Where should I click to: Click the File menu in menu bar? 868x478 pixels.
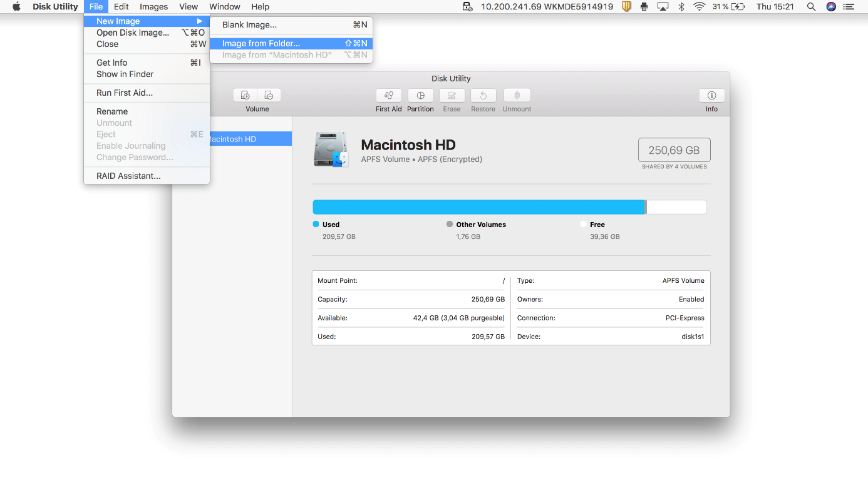[x=96, y=7]
